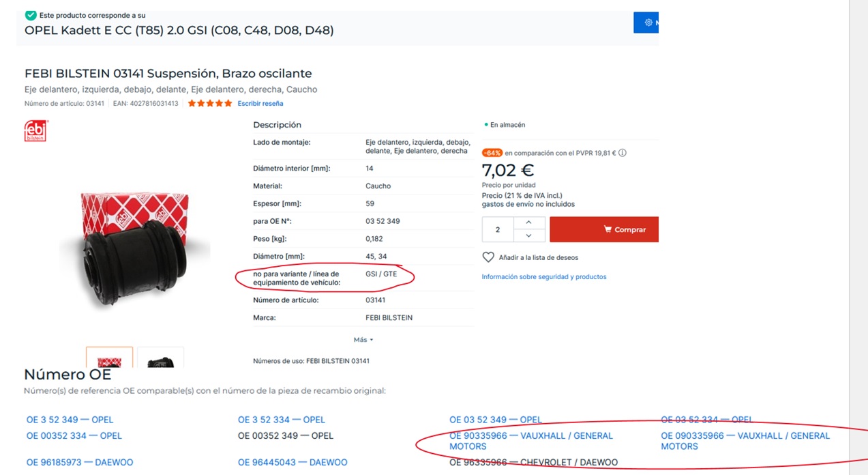The width and height of the screenshot is (868, 475).
Task: Open the Escribir reseña link
Action: 260,104
